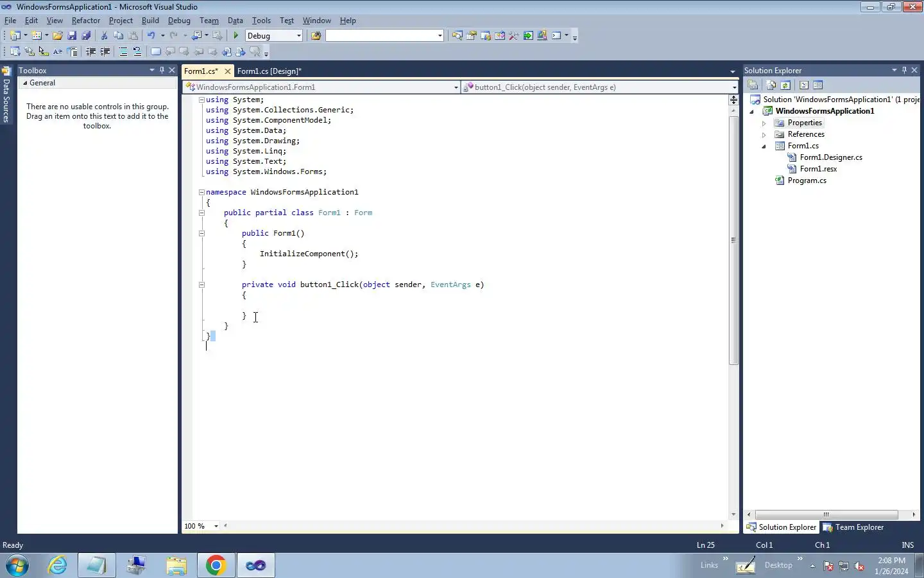Click the Find text input field
Image resolution: width=924 pixels, height=578 pixels.
(x=381, y=36)
